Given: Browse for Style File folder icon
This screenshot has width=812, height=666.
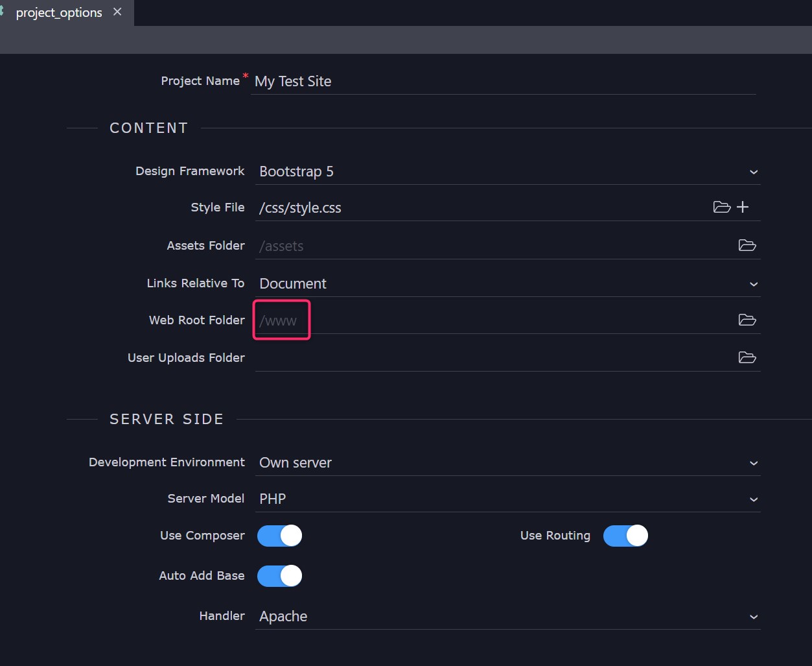Looking at the screenshot, I should (x=721, y=208).
